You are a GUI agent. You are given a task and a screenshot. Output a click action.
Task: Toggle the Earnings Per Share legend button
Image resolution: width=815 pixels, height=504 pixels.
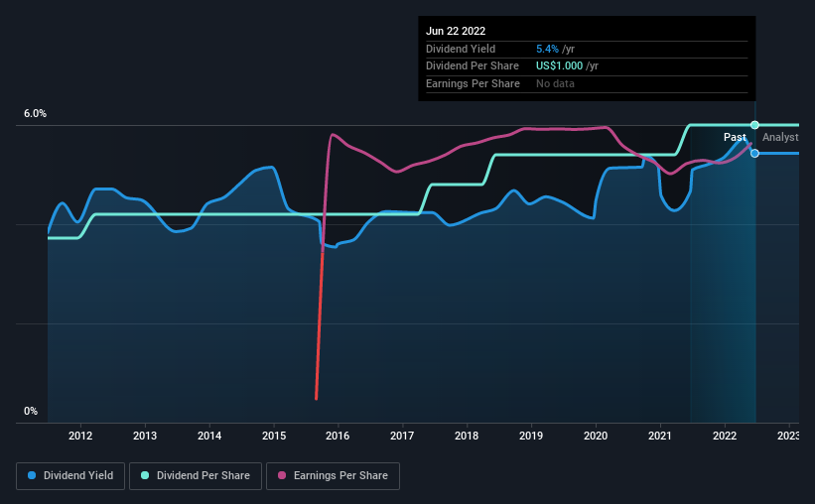tap(333, 476)
